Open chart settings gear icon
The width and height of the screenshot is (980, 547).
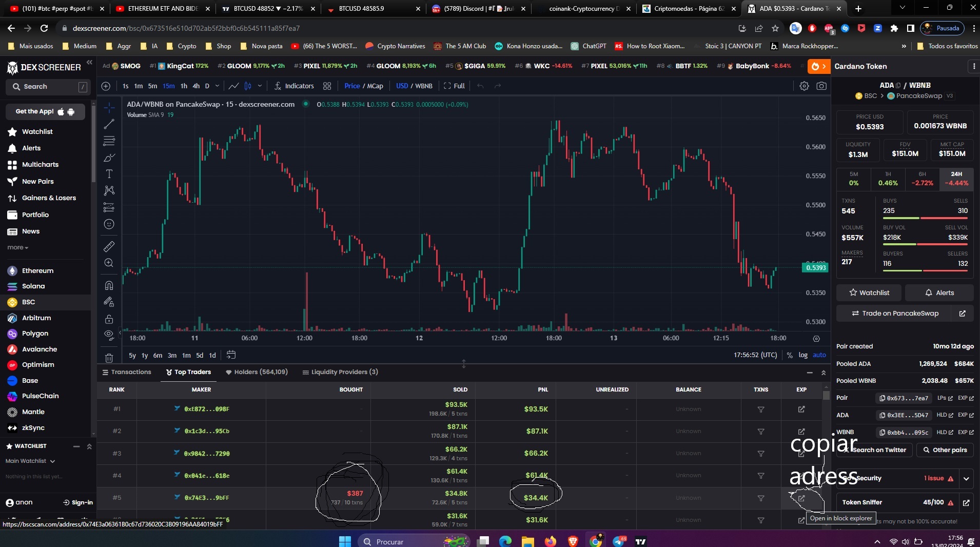coord(804,86)
